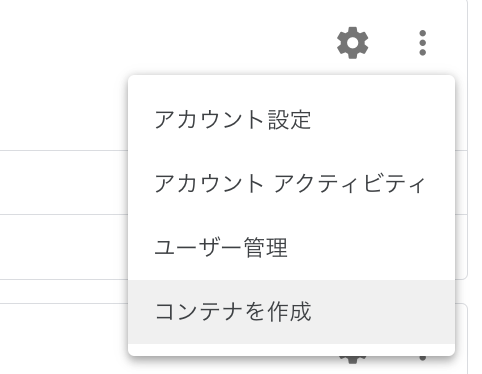The width and height of the screenshot is (482, 374).
Task: Click the lower account card's gear icon
Action: 353,360
